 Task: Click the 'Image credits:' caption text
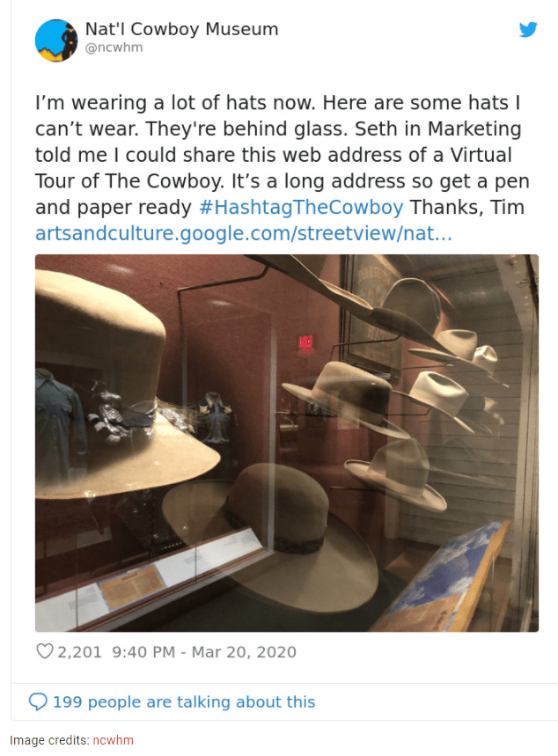point(49,740)
